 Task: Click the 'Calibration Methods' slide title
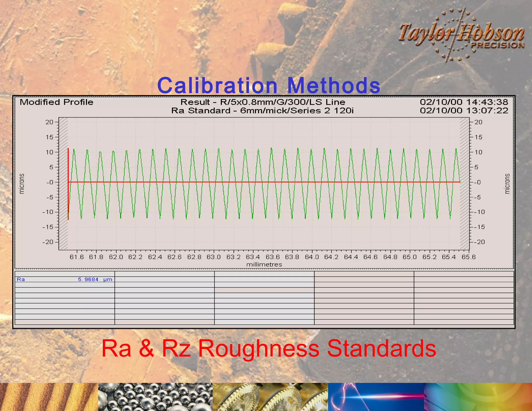click(x=269, y=85)
